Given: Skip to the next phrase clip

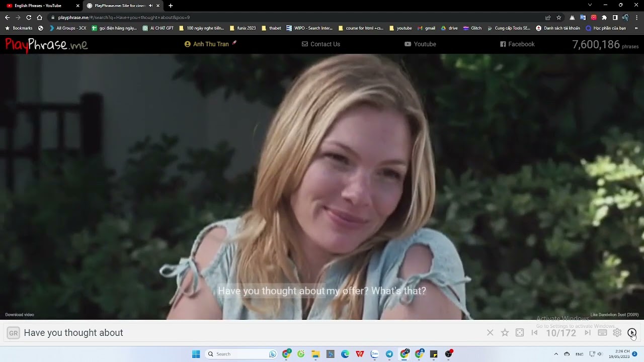Looking at the screenshot, I should (x=587, y=333).
